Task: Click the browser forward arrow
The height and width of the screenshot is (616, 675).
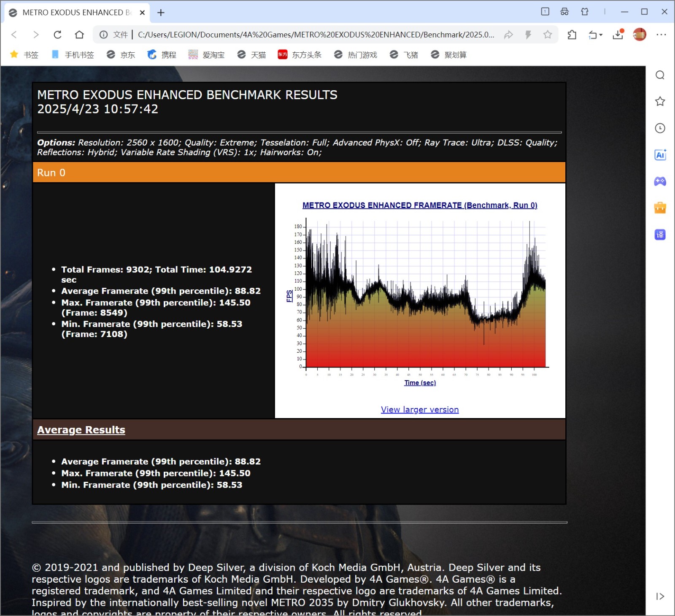Action: 36,35
